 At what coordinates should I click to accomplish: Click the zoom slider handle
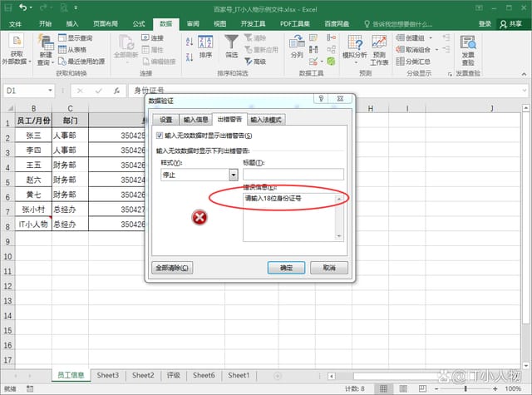[465, 388]
